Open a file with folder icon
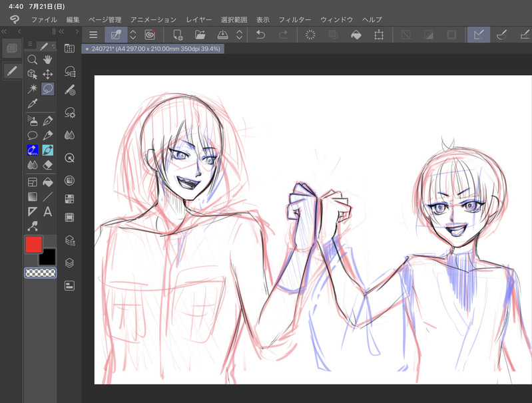The image size is (532, 403). [x=200, y=35]
